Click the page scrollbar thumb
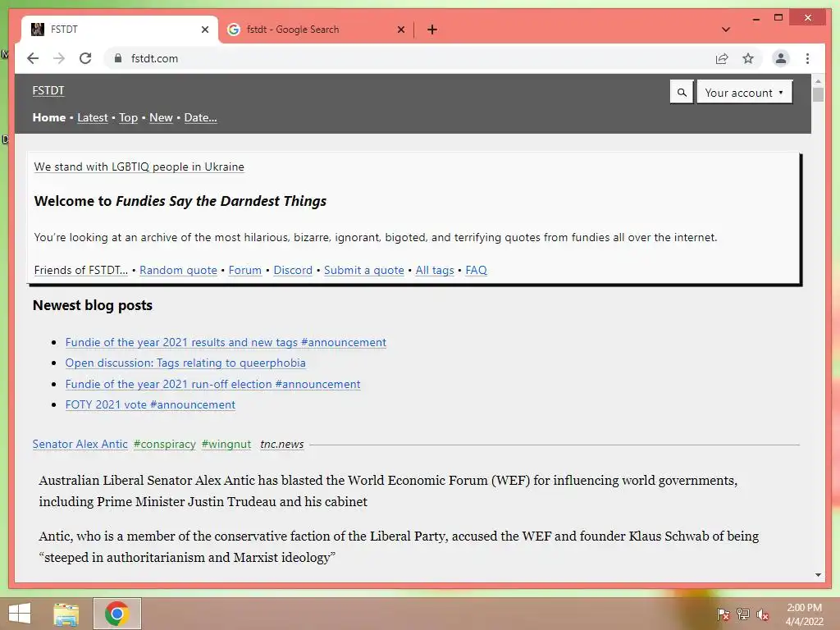Screen dimensions: 840x630 818,95
